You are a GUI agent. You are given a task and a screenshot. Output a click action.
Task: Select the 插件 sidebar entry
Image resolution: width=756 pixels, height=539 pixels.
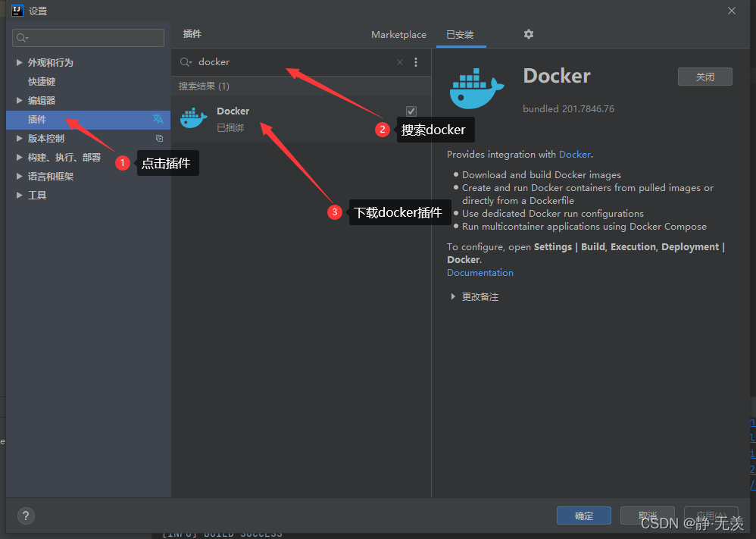coord(37,119)
